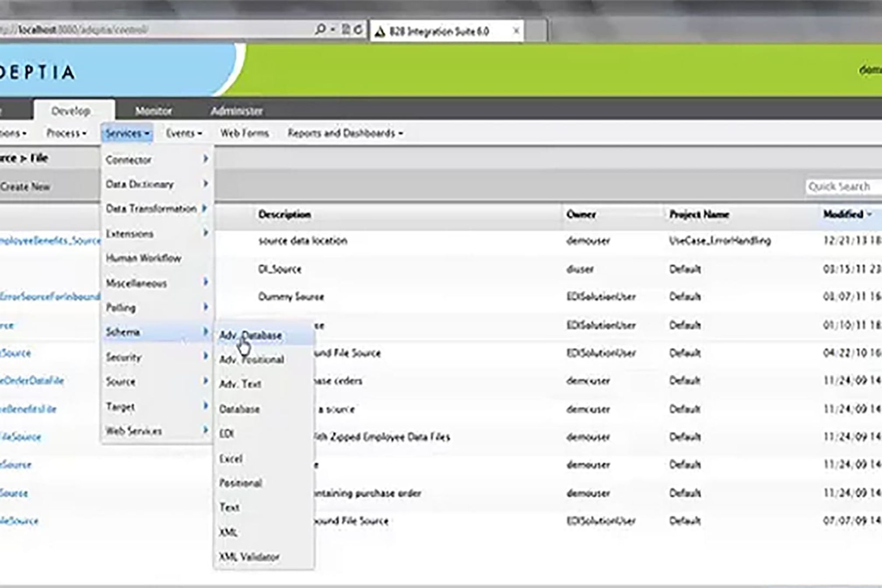Select Excel schema menu entry
The height and width of the screenshot is (588, 882).
click(x=231, y=458)
